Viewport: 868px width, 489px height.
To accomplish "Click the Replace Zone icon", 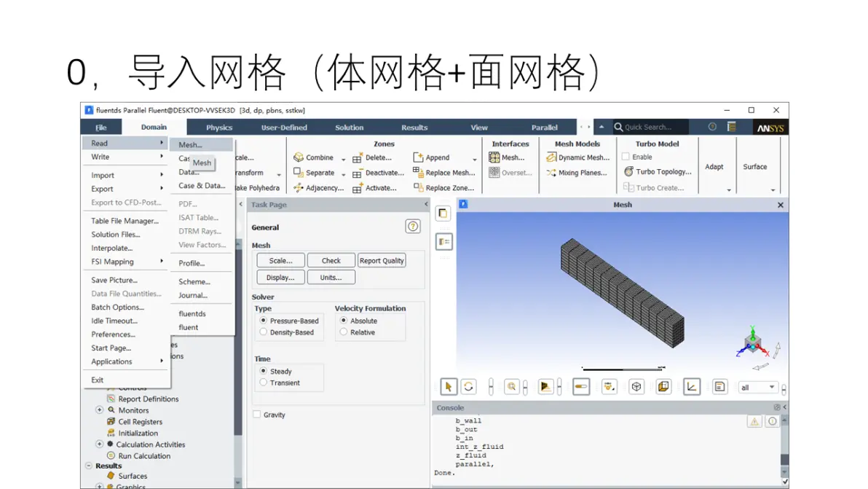I will 418,188.
